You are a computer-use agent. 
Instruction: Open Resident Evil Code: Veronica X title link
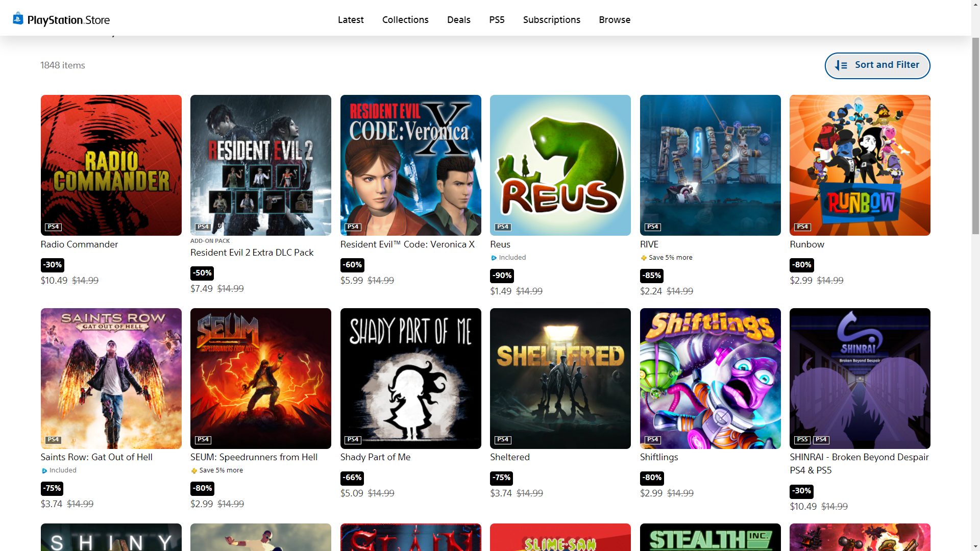click(407, 244)
